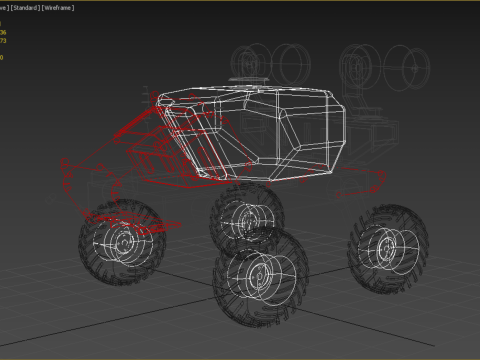The height and width of the screenshot is (360, 480).
Task: Select the wheel under the red loader bucket
Action: (122, 242)
